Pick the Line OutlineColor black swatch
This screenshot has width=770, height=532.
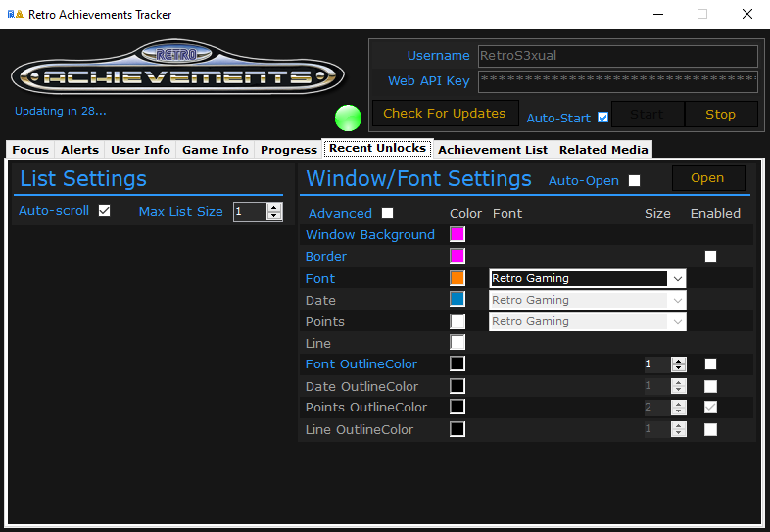click(x=457, y=429)
